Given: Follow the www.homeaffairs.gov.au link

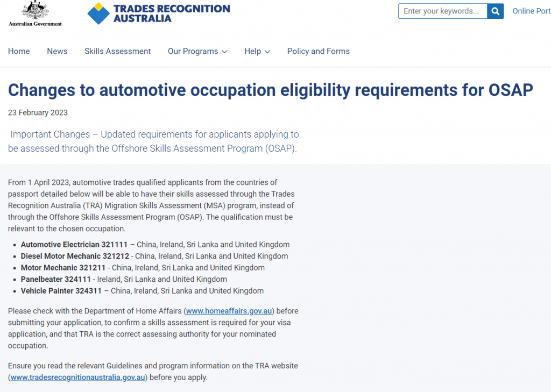Looking at the screenshot, I should (230, 311).
